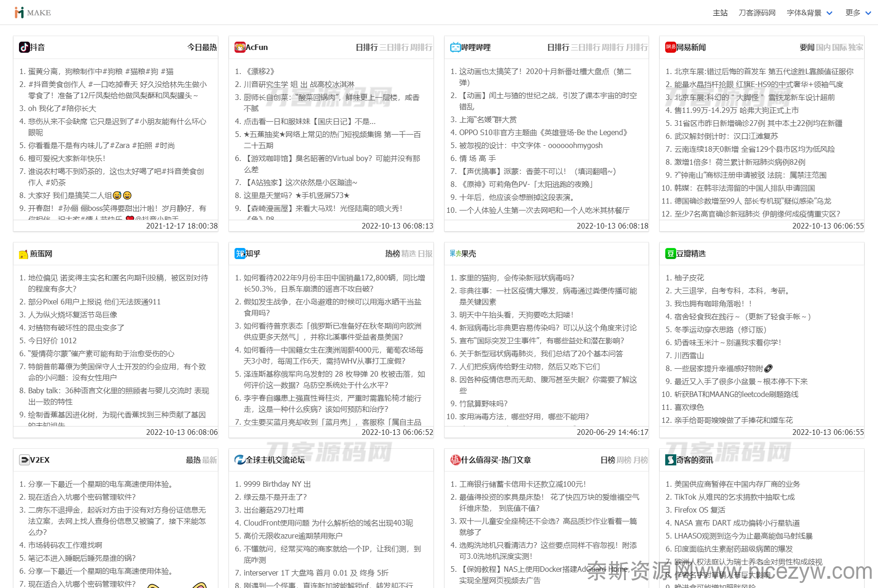Select V2EX 最热 tab

(x=193, y=460)
